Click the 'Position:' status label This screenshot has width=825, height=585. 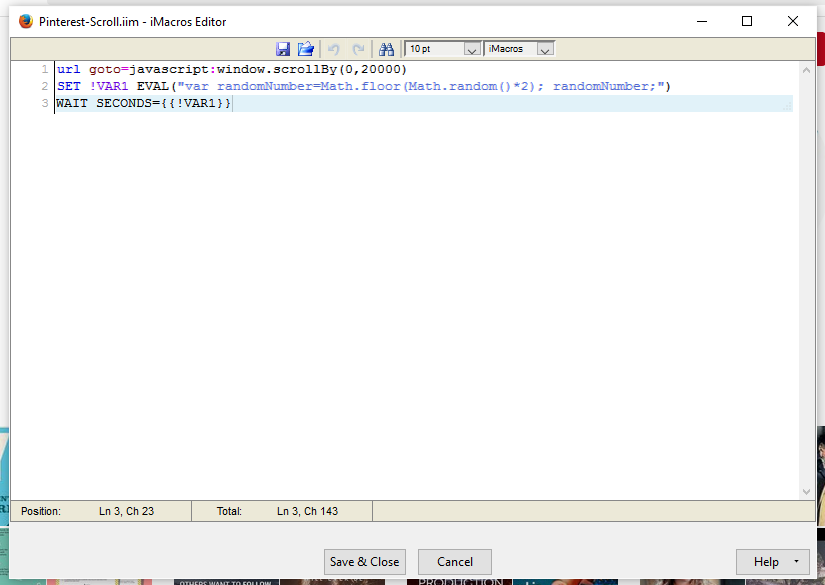point(41,511)
